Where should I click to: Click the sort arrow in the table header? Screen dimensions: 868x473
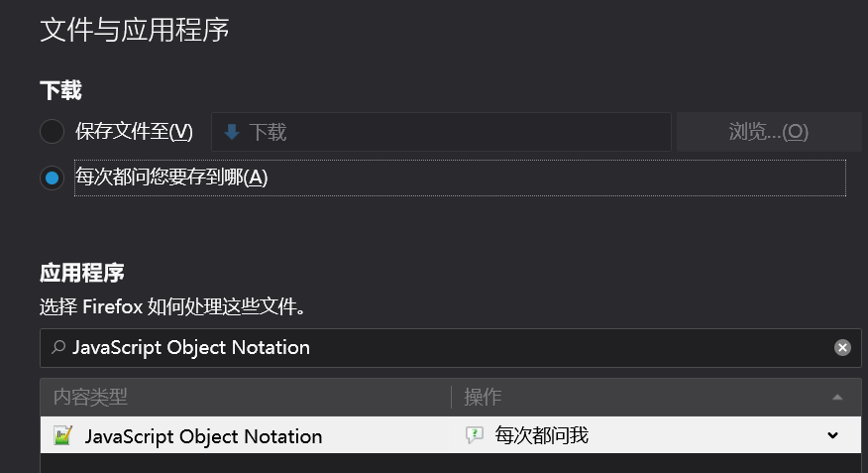tap(837, 398)
